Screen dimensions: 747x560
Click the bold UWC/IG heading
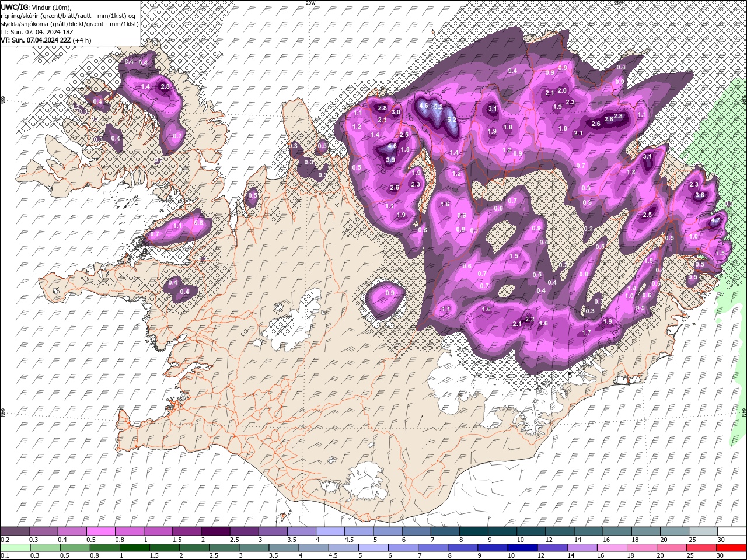[14, 7]
